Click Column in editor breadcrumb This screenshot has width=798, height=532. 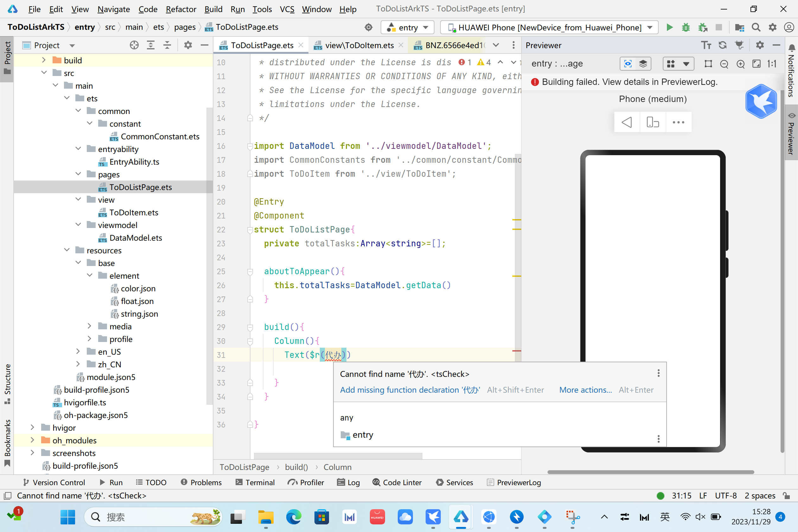coord(337,467)
